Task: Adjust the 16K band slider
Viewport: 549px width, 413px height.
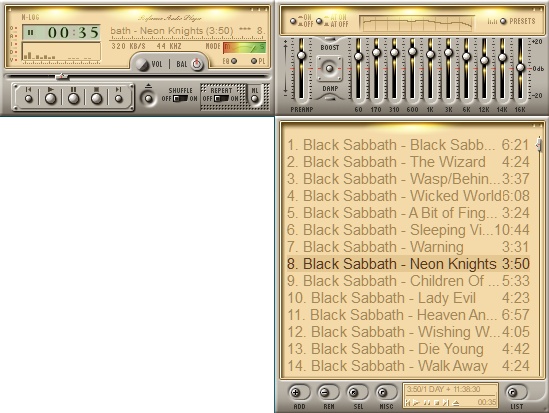Action: point(520,69)
